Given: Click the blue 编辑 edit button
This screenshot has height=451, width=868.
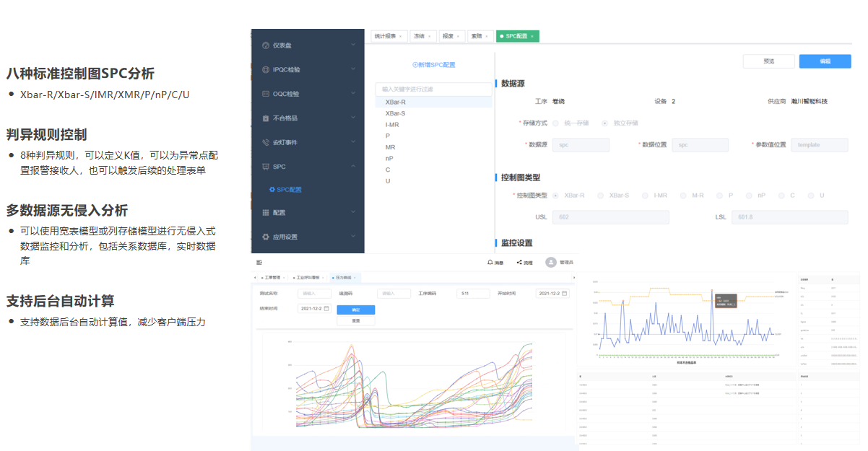Looking at the screenshot, I should (825, 61).
